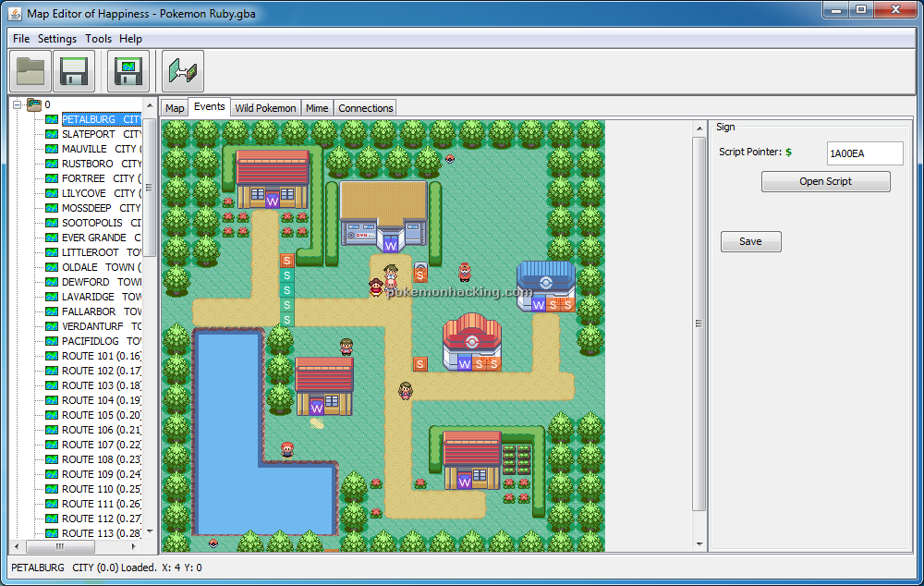Select FALLARBOR TOWN in the map tree

[x=101, y=311]
